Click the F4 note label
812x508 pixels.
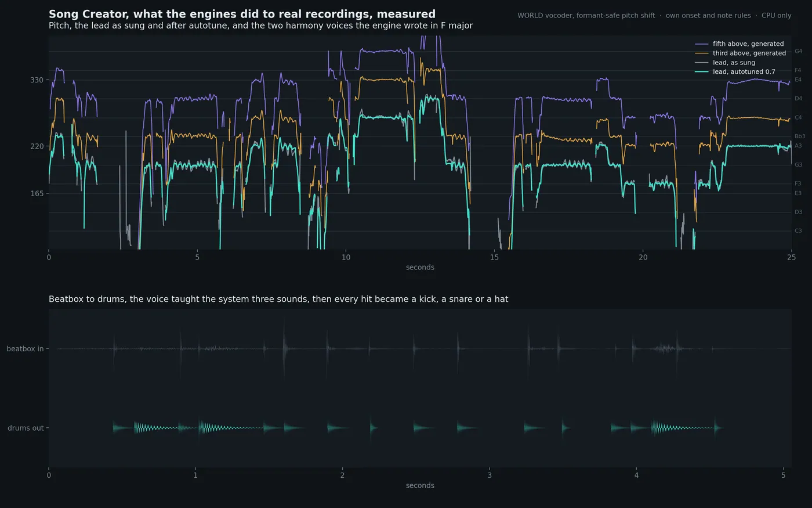pyautogui.click(x=798, y=70)
